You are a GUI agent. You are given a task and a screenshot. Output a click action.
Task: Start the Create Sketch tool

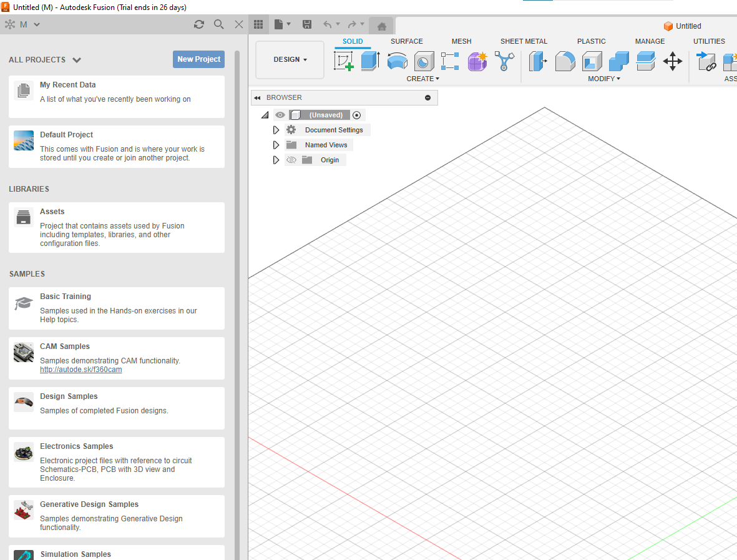344,61
